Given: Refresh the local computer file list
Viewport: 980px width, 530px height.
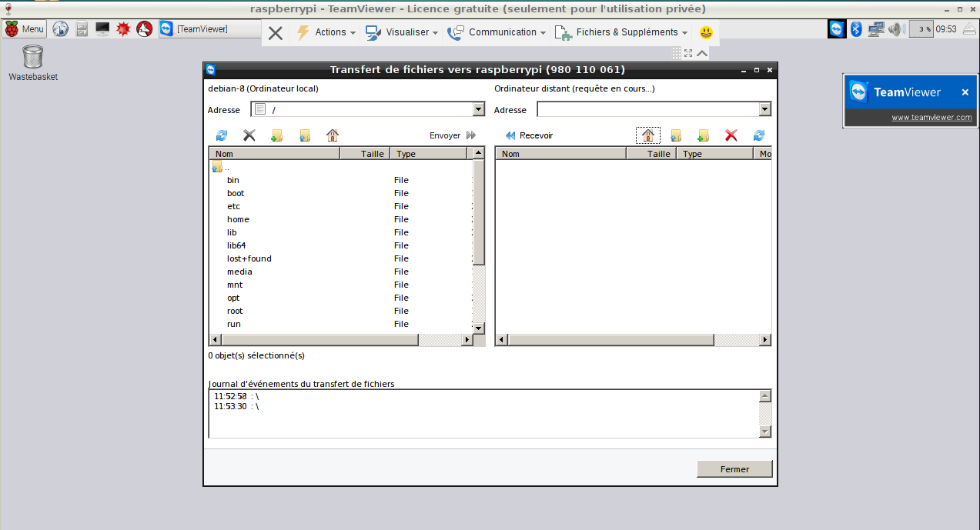Looking at the screenshot, I should click(x=222, y=135).
